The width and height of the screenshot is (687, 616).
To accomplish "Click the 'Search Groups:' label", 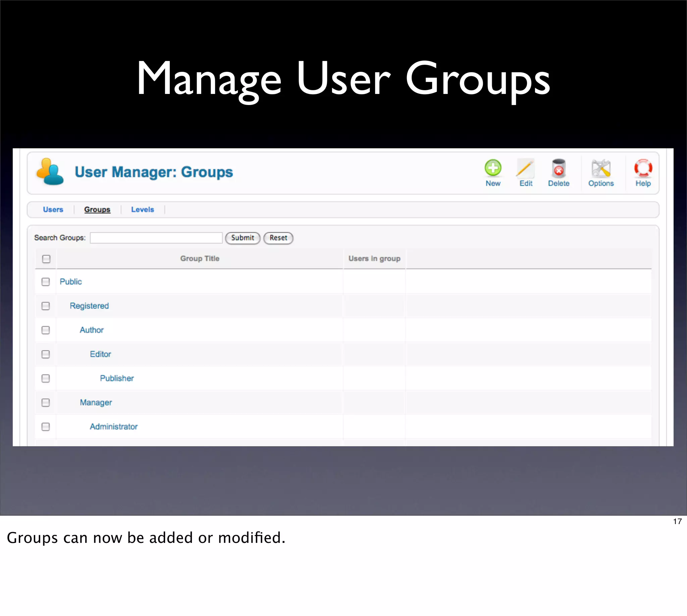I will [60, 238].
